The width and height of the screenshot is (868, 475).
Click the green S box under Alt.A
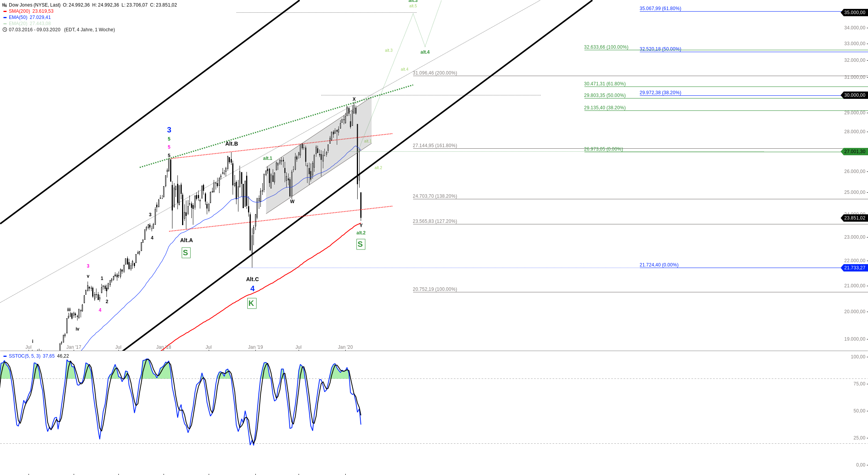click(186, 253)
